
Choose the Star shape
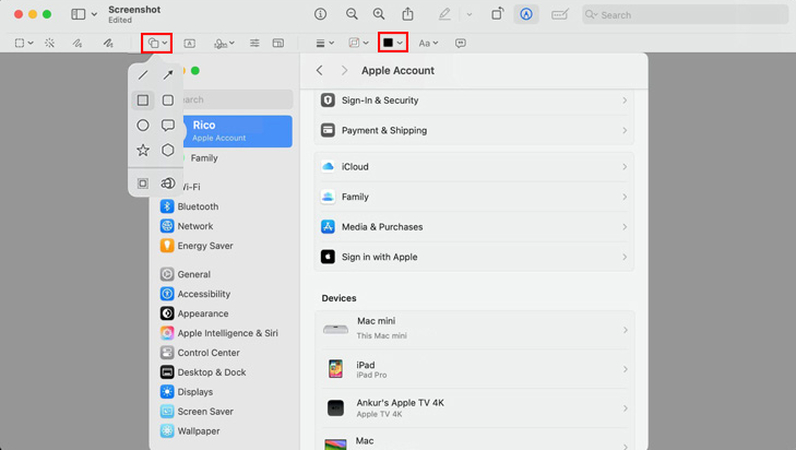click(143, 150)
